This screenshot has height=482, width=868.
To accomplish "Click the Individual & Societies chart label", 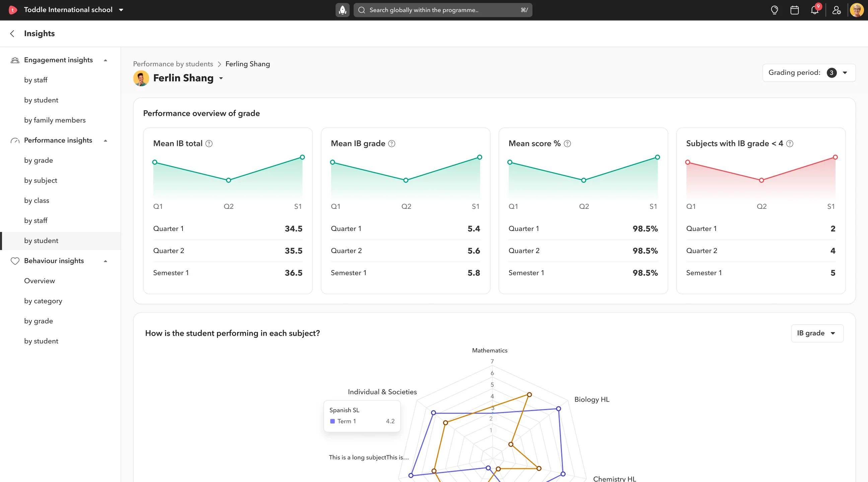I will (x=382, y=392).
